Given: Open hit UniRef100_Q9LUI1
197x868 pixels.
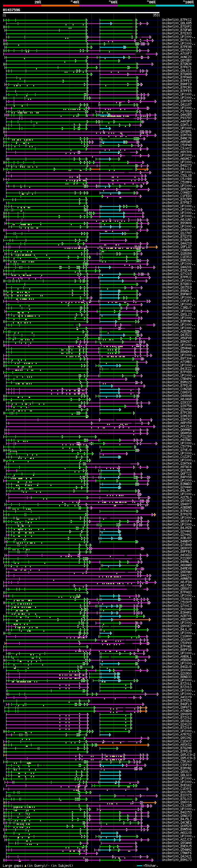Looking at the screenshot, I should [177, 71].
